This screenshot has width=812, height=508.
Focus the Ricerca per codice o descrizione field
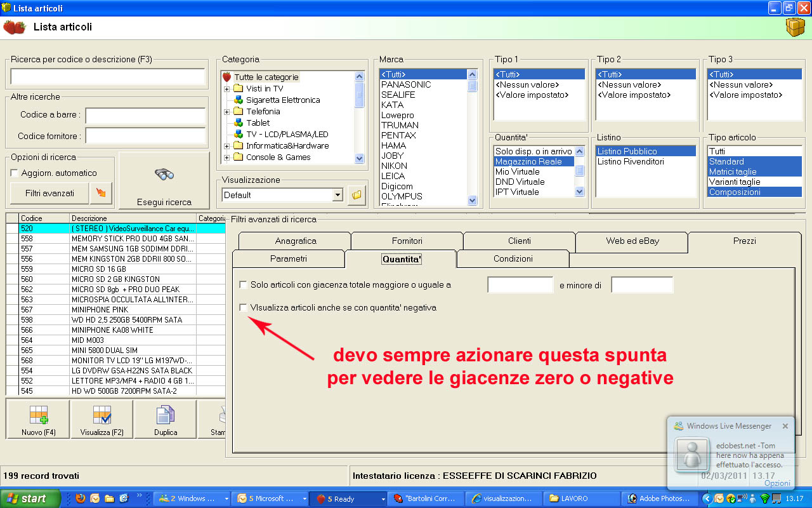pyautogui.click(x=108, y=77)
